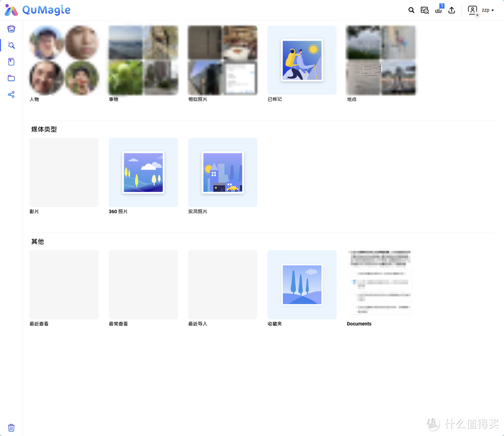Open the Photos view in left sidebar
This screenshot has height=436, width=504.
11,29
